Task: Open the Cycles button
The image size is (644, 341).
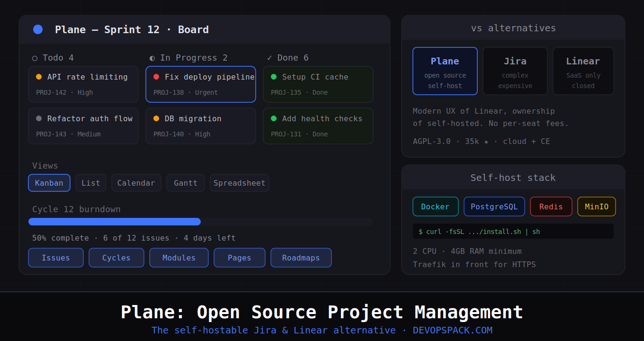Action: click(116, 258)
